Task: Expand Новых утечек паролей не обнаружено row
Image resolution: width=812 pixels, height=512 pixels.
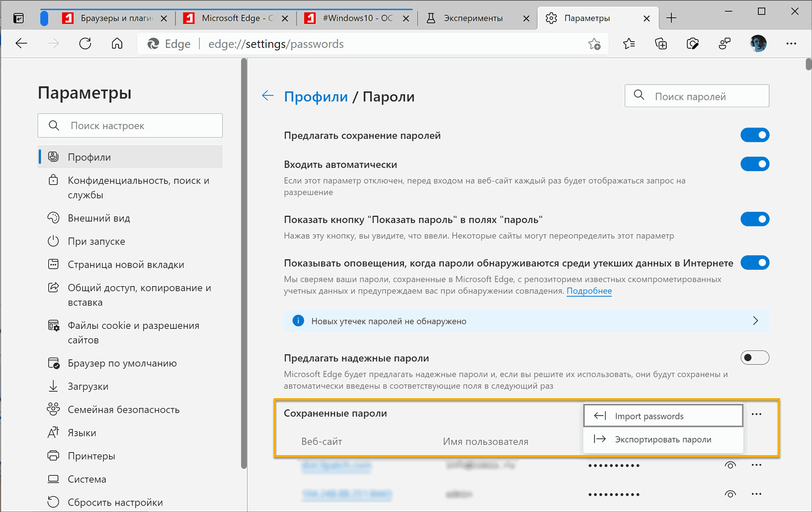Action: click(x=756, y=320)
